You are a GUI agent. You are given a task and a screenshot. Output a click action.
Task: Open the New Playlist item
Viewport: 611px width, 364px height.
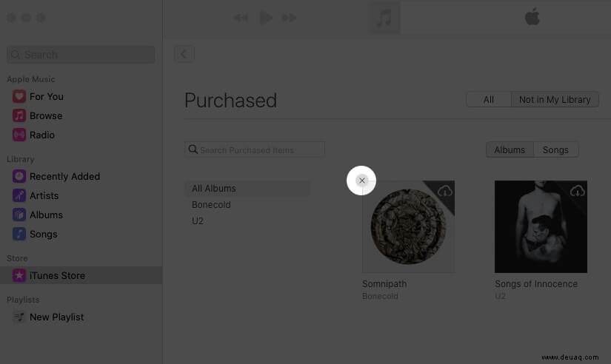pos(56,317)
